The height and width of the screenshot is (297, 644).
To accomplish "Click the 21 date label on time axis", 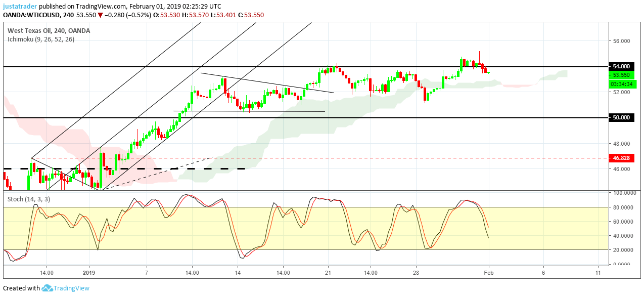I will click(x=329, y=272).
